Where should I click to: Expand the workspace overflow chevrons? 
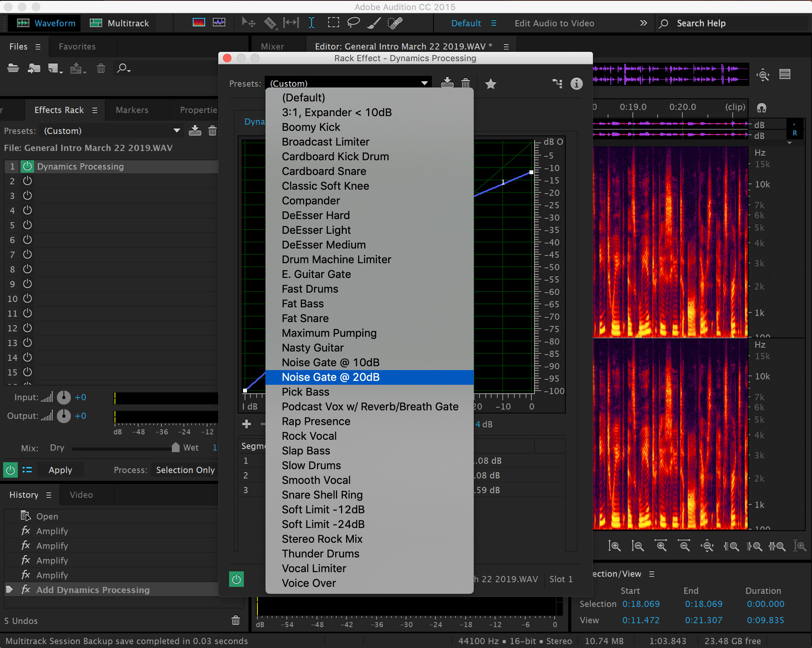coord(643,23)
